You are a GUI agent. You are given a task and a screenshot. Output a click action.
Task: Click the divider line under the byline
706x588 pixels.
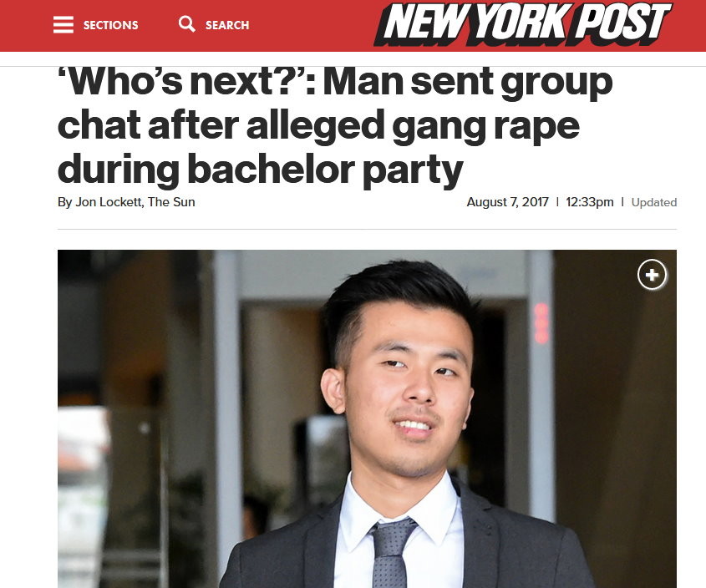pyautogui.click(x=367, y=229)
